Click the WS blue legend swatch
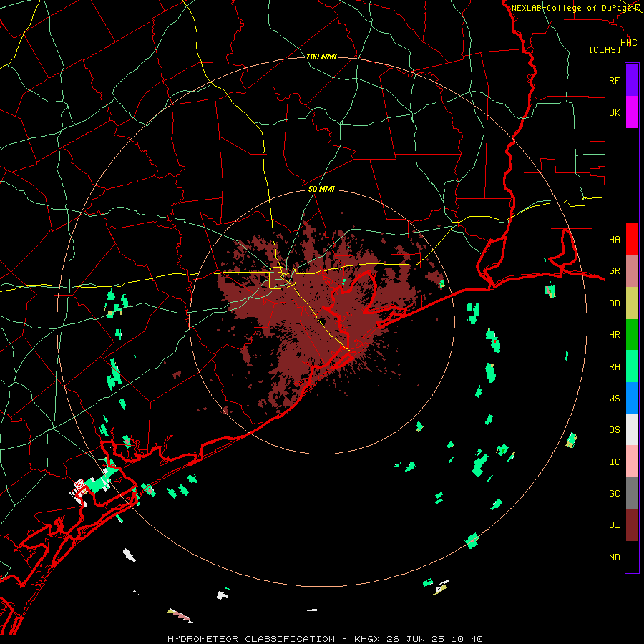Screen dimensions: 644x644 [x=632, y=398]
